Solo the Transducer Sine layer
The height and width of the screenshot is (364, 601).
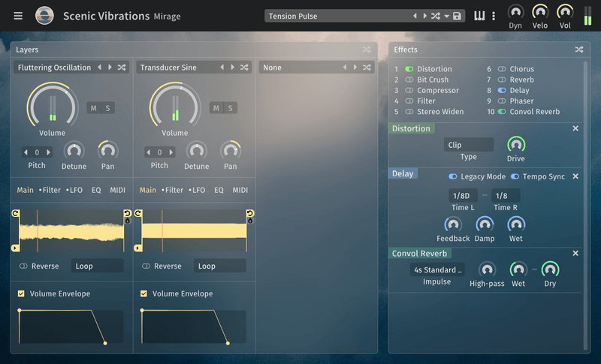(230, 108)
